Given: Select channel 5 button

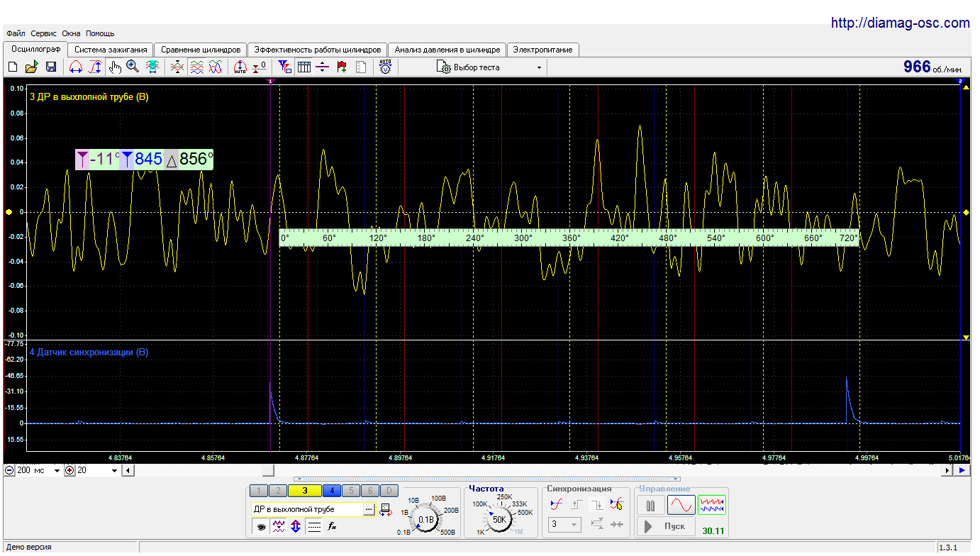Looking at the screenshot, I should pyautogui.click(x=351, y=490).
